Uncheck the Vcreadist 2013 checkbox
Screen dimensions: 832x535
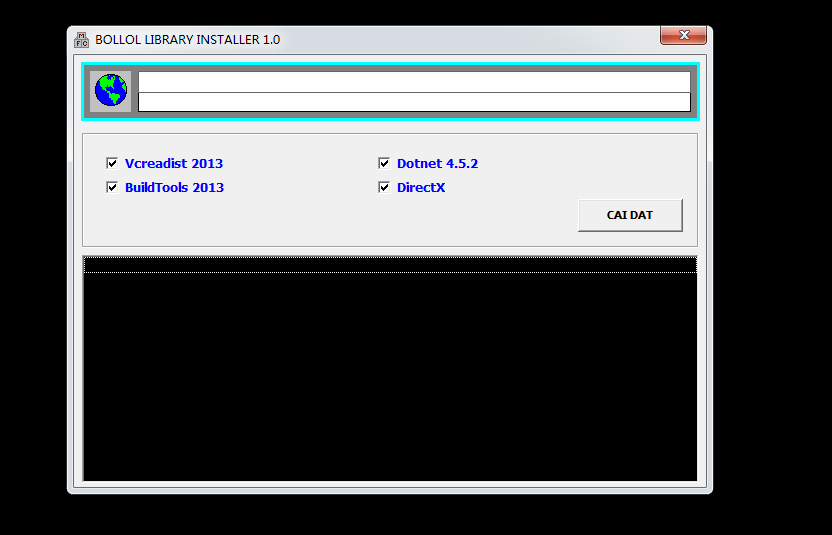click(112, 163)
